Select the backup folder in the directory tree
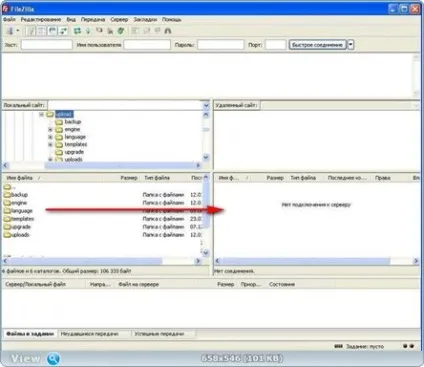Image resolution: width=424 pixels, height=367 pixels. click(x=73, y=122)
